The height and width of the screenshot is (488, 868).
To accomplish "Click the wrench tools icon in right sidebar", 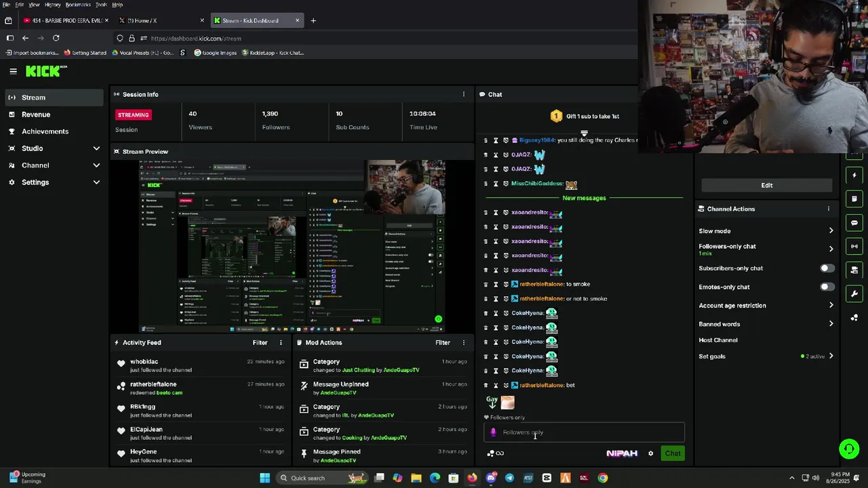I will 854,293.
